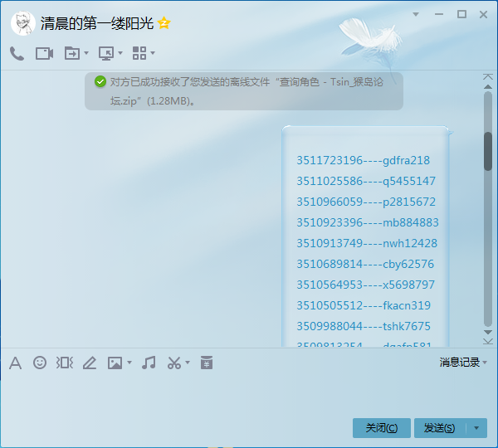Image resolution: width=498 pixels, height=448 pixels.
Task: Open the remote desktop screen icon
Action: pyautogui.click(x=106, y=53)
